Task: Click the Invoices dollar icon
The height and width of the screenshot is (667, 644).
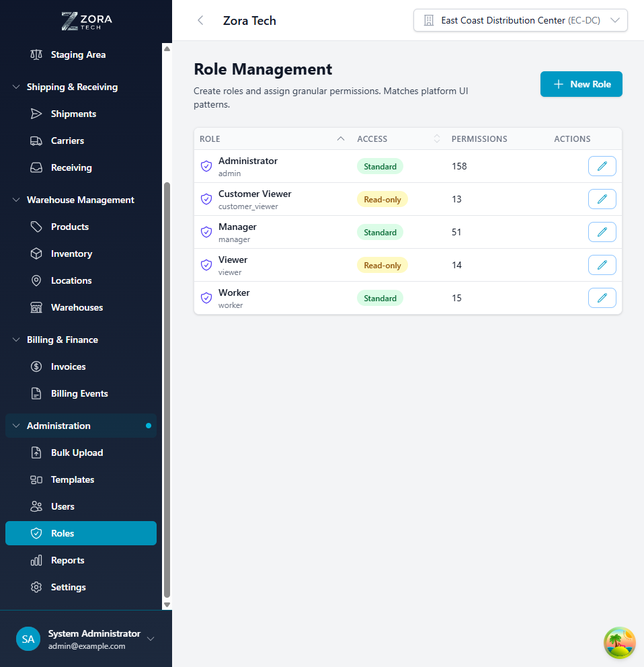Action: click(36, 366)
